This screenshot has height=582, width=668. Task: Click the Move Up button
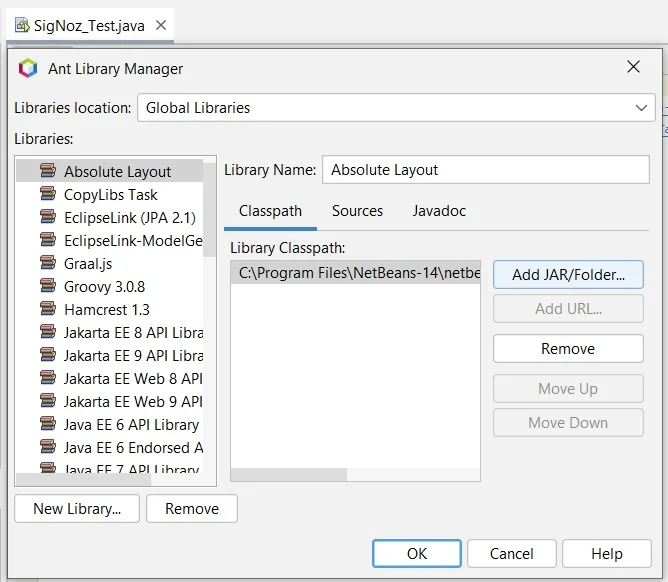click(568, 389)
